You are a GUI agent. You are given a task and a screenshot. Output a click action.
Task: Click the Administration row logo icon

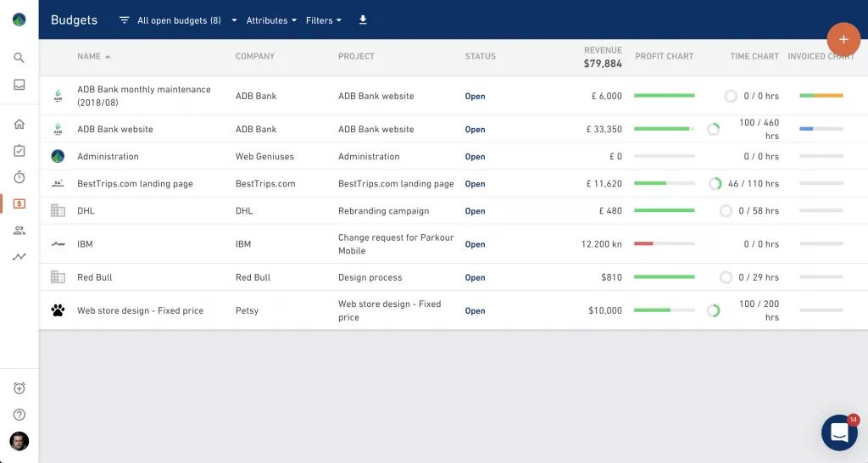tap(58, 156)
